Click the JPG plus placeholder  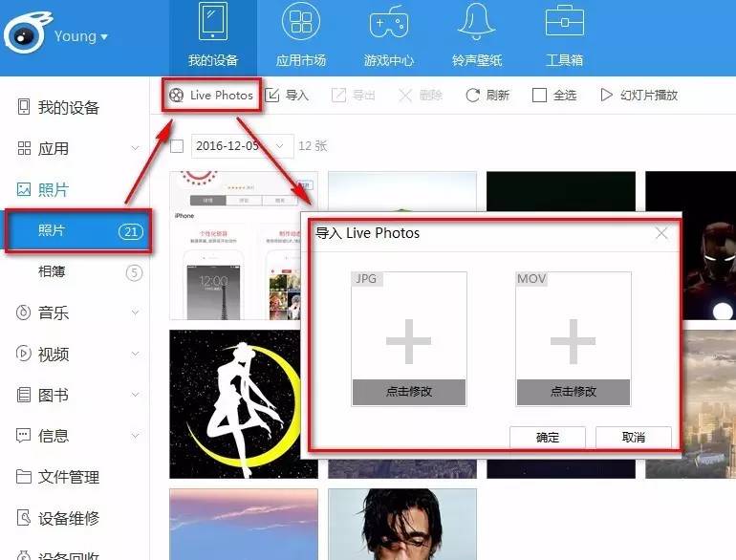409,342
